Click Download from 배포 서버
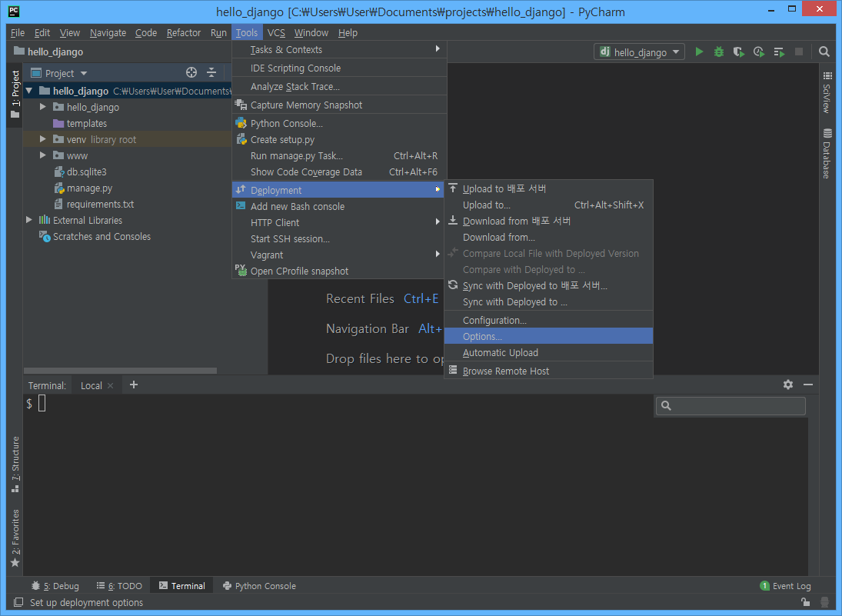This screenshot has height=616, width=842. point(548,221)
